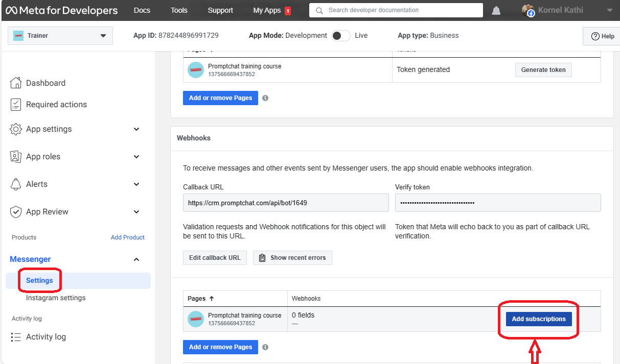Click the App Review shield icon
The image size is (620, 364).
16,212
